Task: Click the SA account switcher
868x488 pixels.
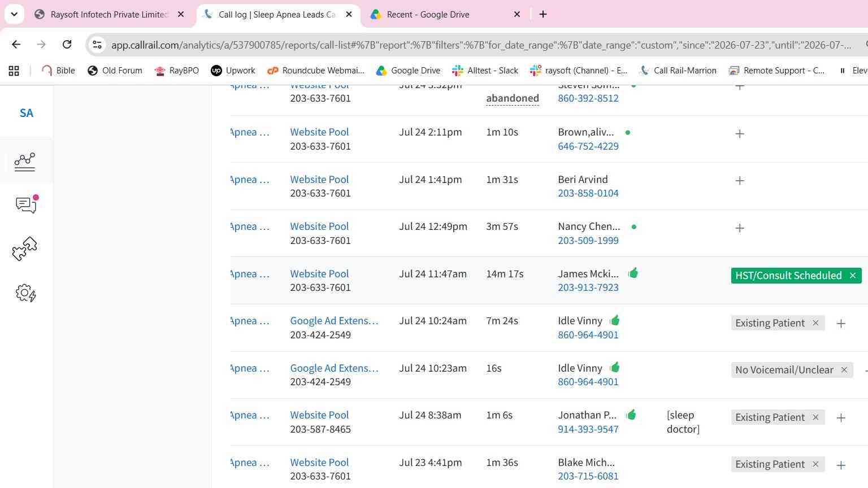Action: pos(27,113)
